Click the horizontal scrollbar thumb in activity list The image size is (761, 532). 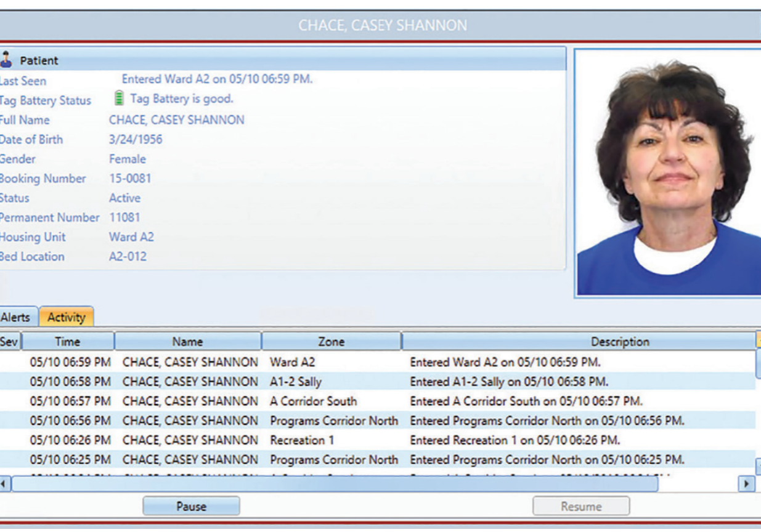coord(333,483)
